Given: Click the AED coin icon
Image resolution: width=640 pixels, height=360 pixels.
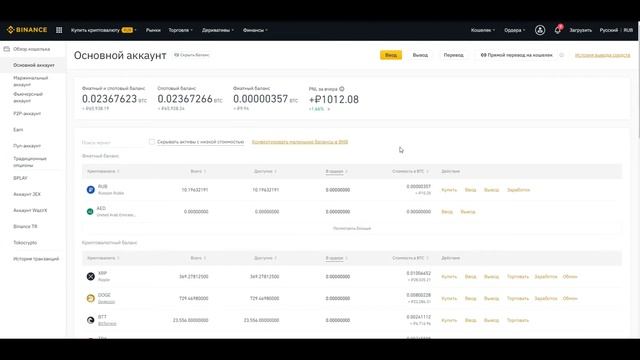Looking at the screenshot, I should click(x=90, y=211).
